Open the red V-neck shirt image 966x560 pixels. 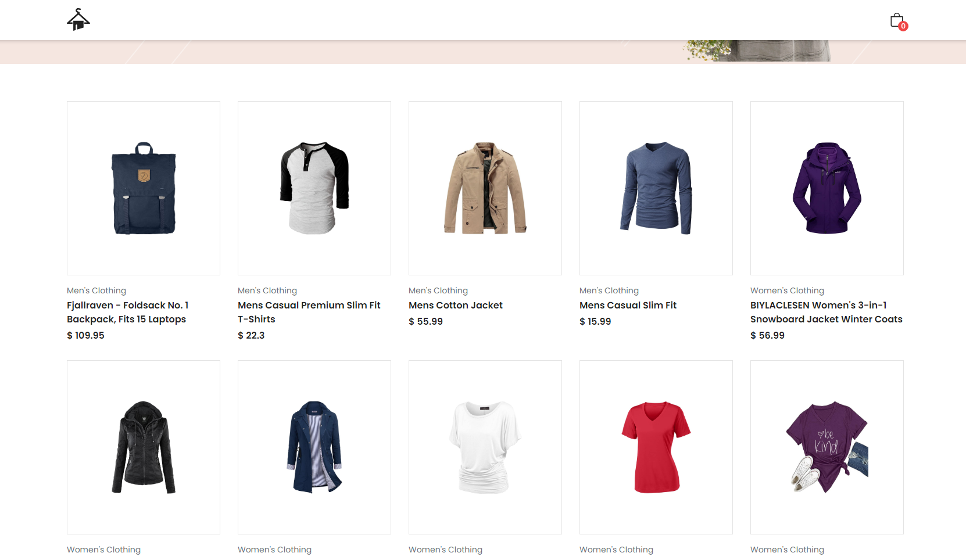656,447
